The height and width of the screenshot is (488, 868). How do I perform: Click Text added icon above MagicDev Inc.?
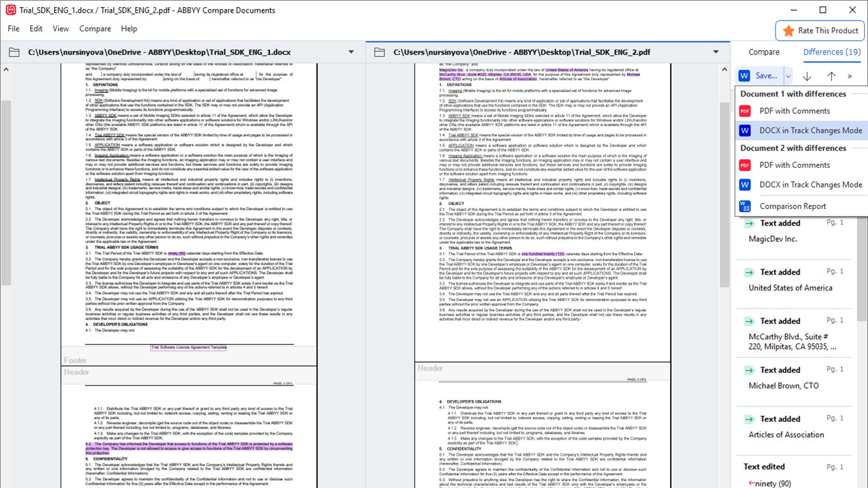point(749,224)
